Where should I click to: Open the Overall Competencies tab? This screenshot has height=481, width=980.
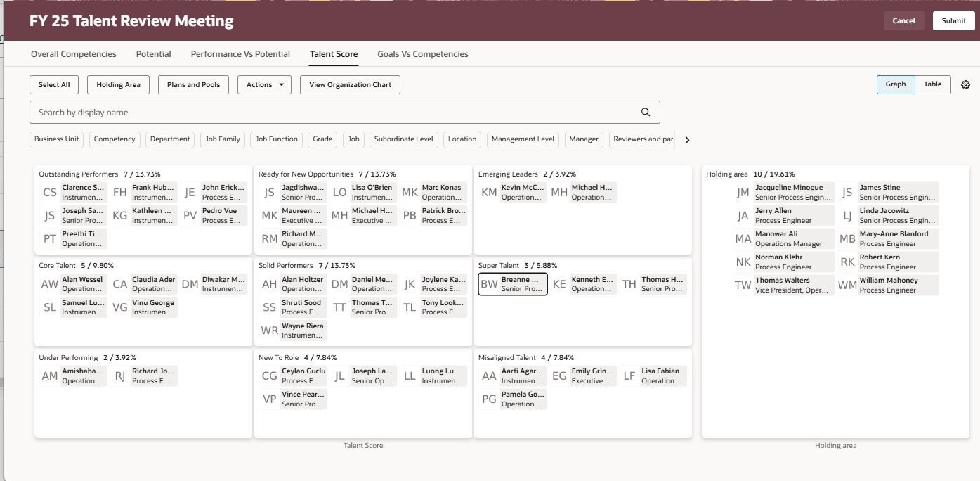pyautogui.click(x=74, y=54)
